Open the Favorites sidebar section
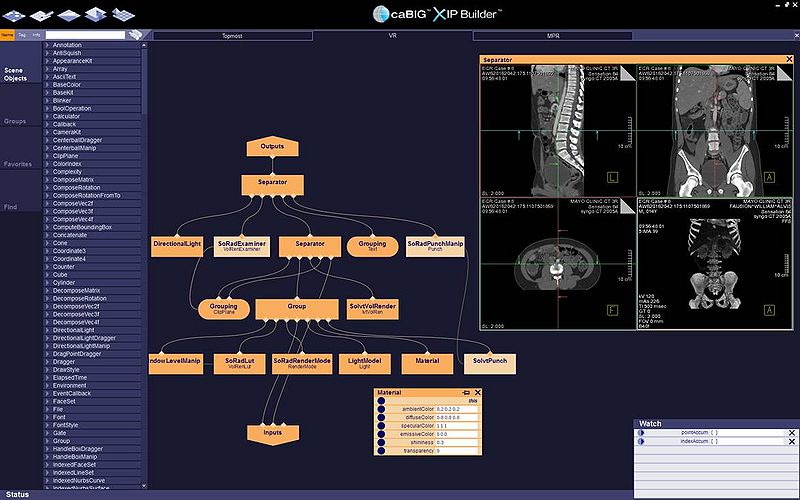This screenshot has height=500, width=800. point(18,164)
